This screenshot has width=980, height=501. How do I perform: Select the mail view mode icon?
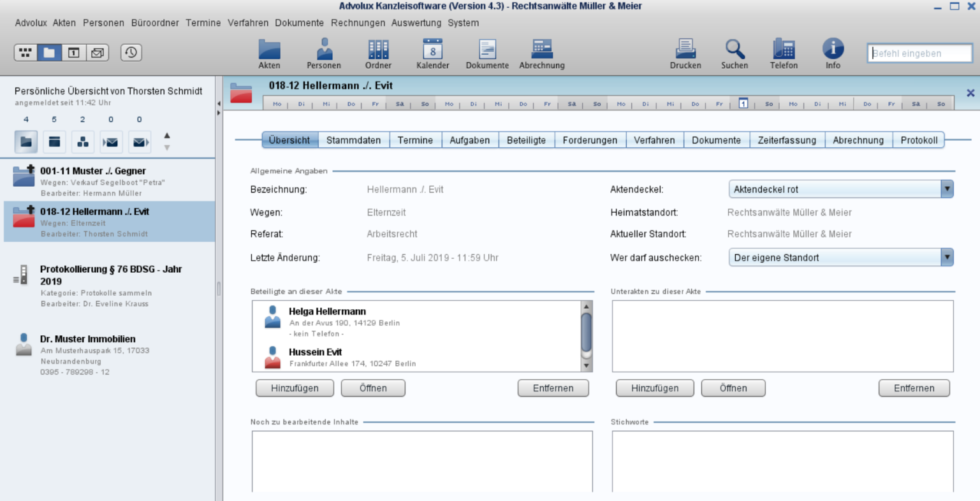[98, 52]
